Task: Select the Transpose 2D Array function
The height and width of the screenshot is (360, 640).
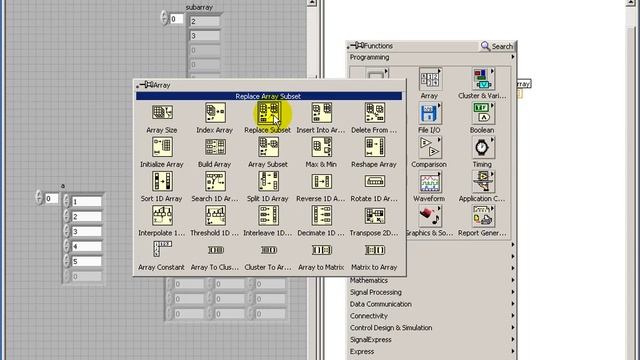Action: pos(374,216)
